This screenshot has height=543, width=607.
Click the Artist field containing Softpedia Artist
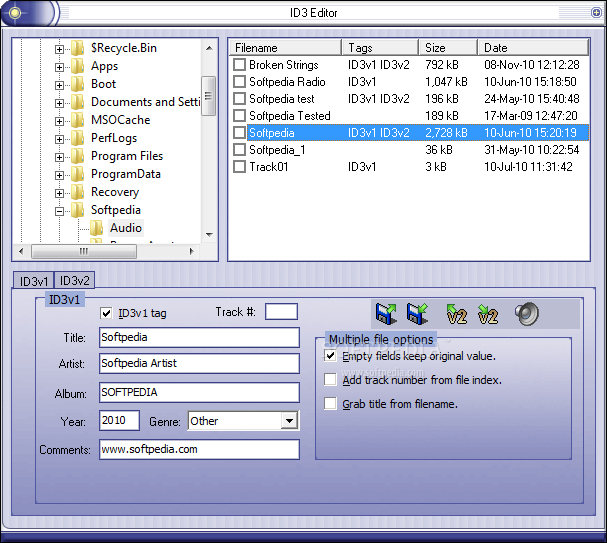(199, 363)
